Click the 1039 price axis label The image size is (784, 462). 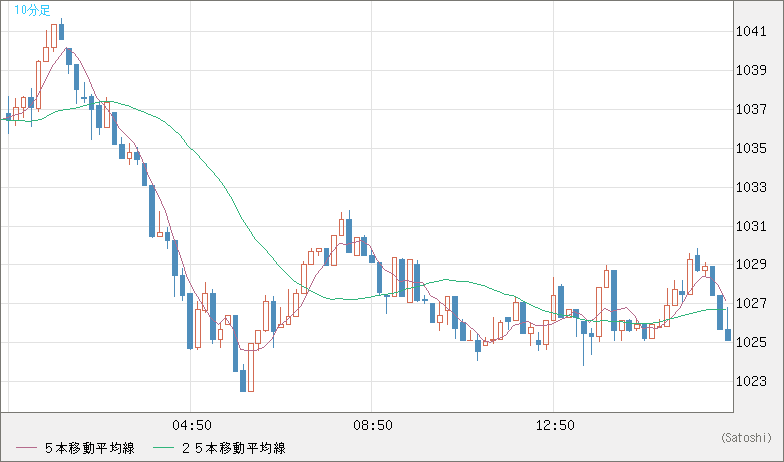click(x=749, y=71)
